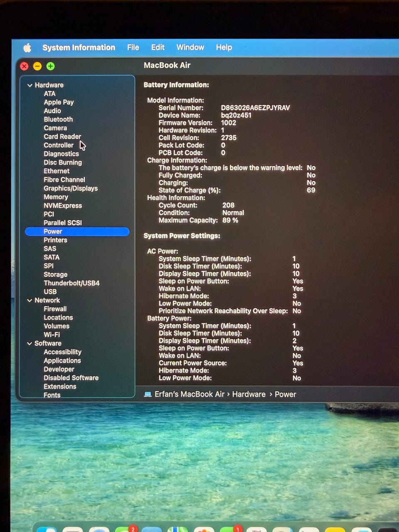Select Thunderbolt/USB4 in the sidebar
399x532 pixels.
coord(71,283)
